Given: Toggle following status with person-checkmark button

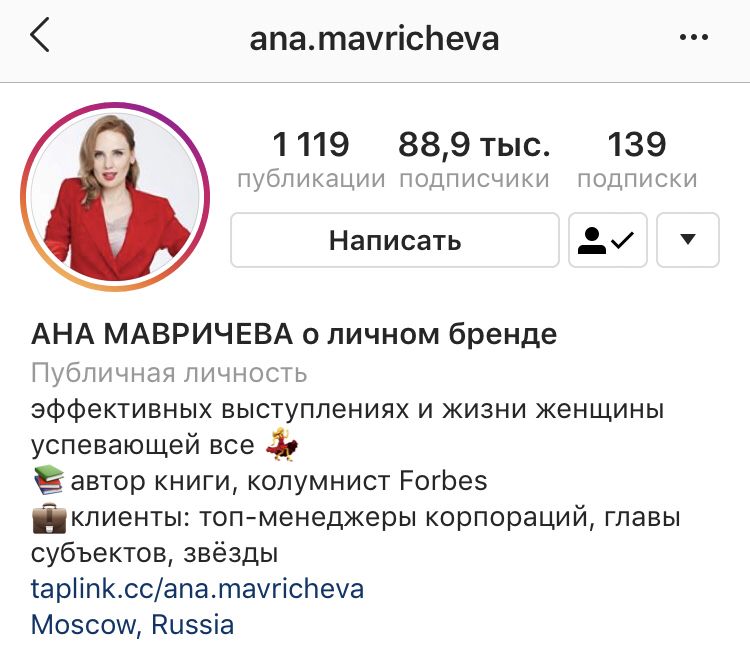Looking at the screenshot, I should coord(607,240).
